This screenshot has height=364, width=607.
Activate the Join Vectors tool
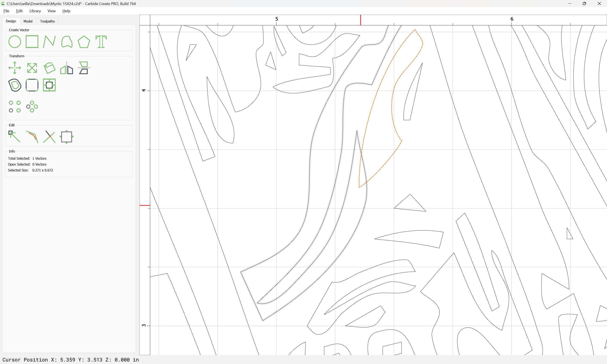coord(32,137)
